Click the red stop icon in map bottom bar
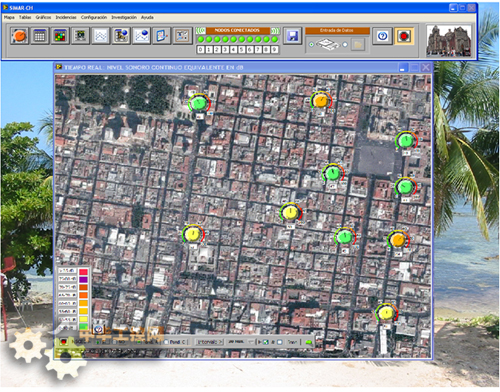This screenshot has width=500, height=392. (x=64, y=342)
